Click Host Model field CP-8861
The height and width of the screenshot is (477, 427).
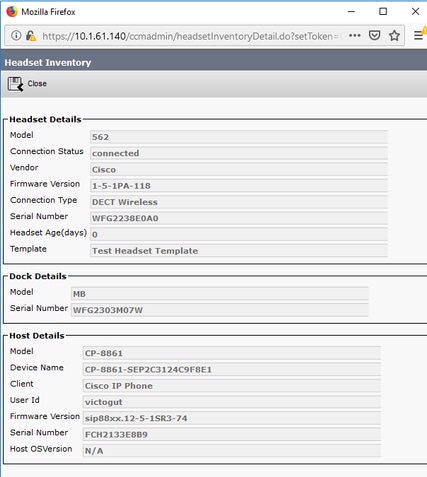[232, 353]
